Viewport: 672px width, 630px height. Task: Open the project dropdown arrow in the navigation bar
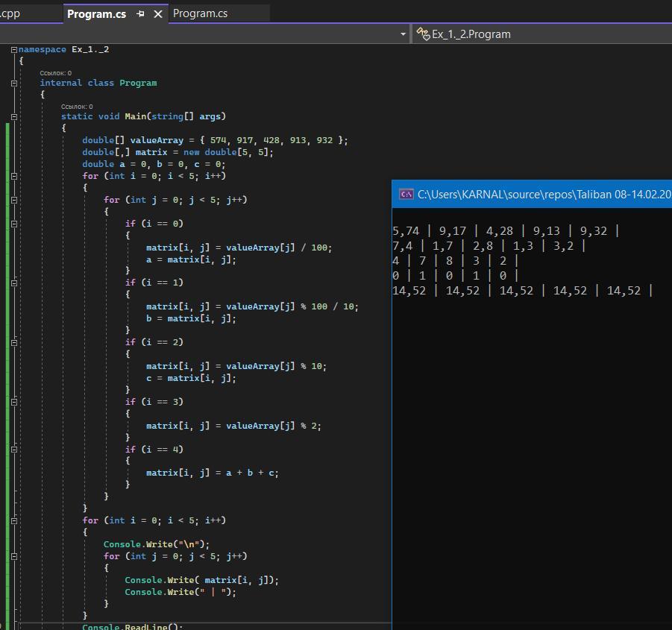(403, 34)
